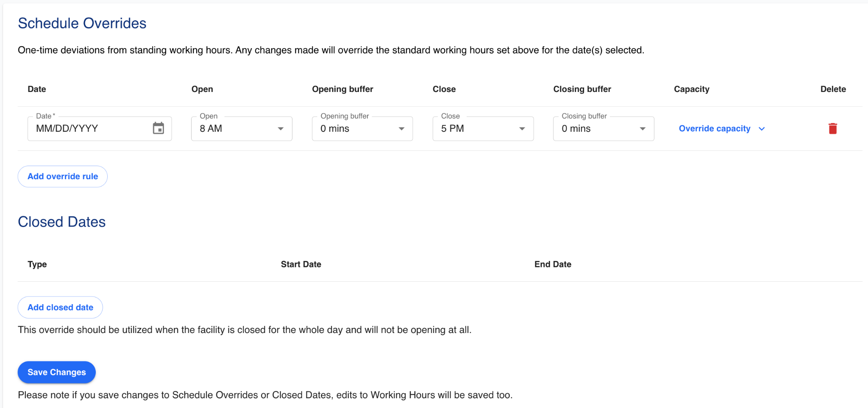Click the Closing buffer dropdown arrow
Screen dimensions: 868x408
coord(643,129)
